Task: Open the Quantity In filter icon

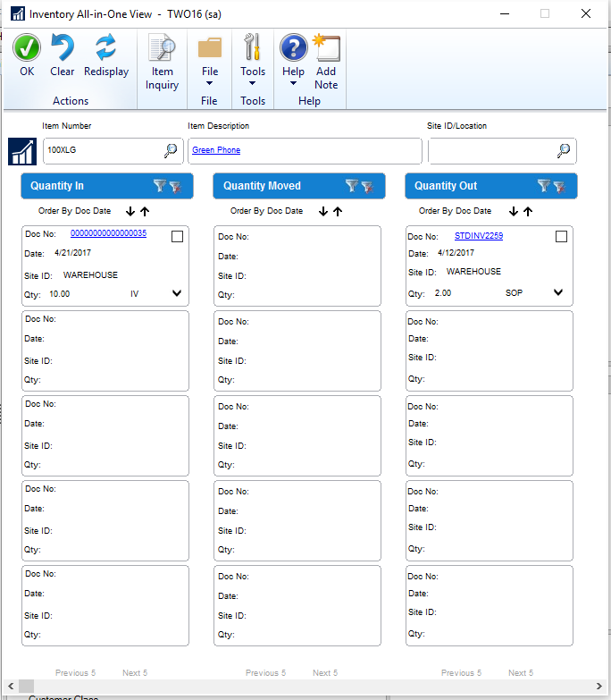Action: [160, 186]
